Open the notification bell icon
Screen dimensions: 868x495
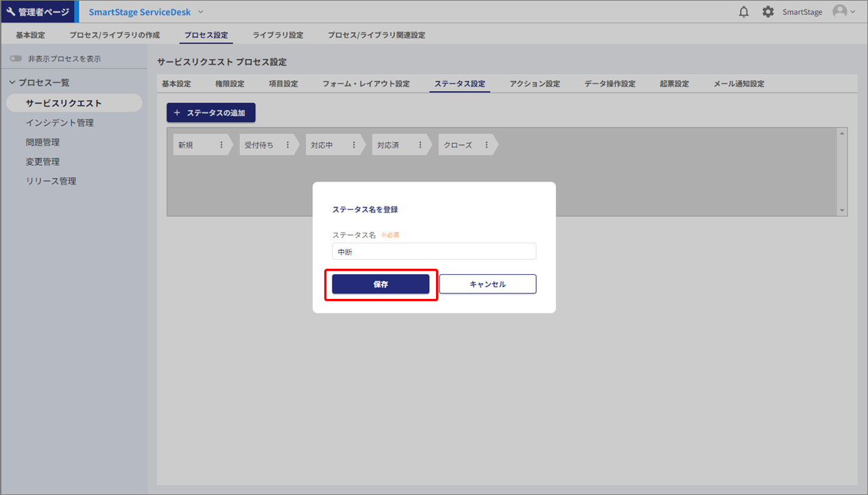[x=744, y=12]
